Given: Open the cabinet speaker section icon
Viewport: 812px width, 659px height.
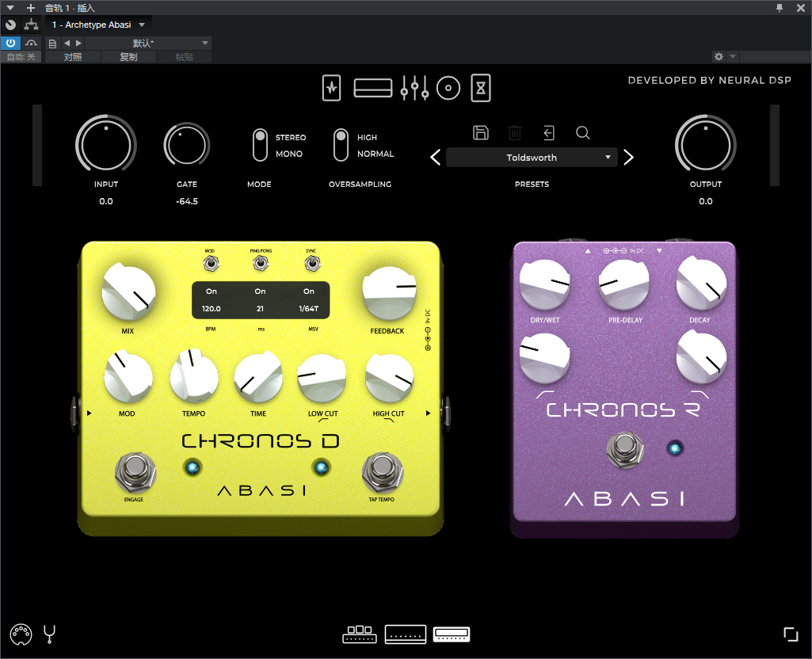Looking at the screenshot, I should 448,88.
